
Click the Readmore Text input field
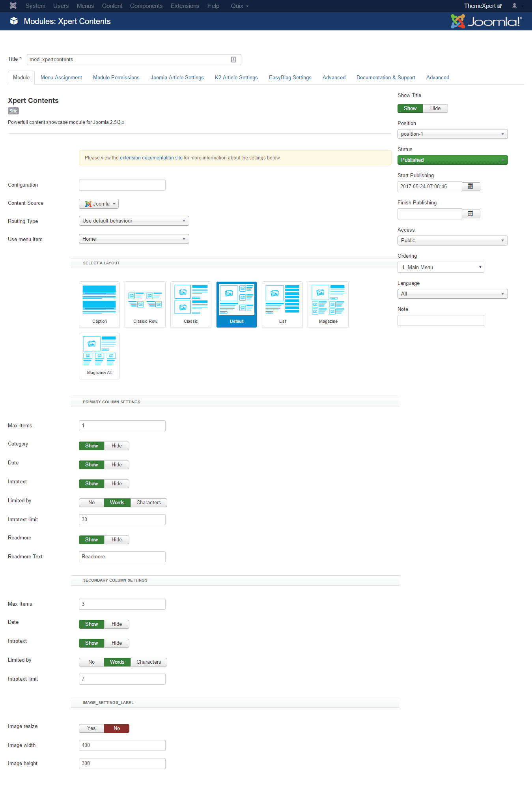tap(122, 557)
